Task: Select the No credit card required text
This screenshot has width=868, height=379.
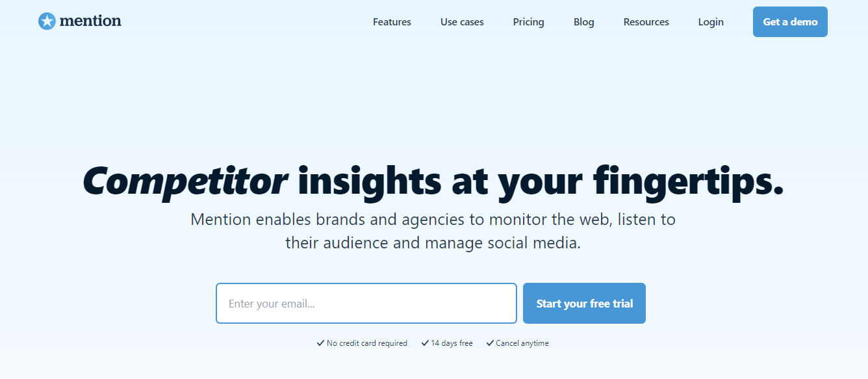Action: [367, 343]
